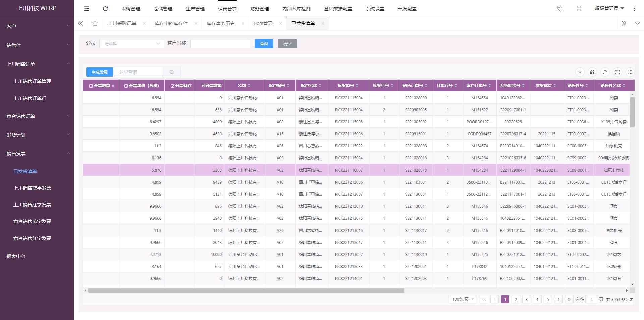Open the vertical three-dot more menu
The image size is (644, 320).
(x=635, y=9)
